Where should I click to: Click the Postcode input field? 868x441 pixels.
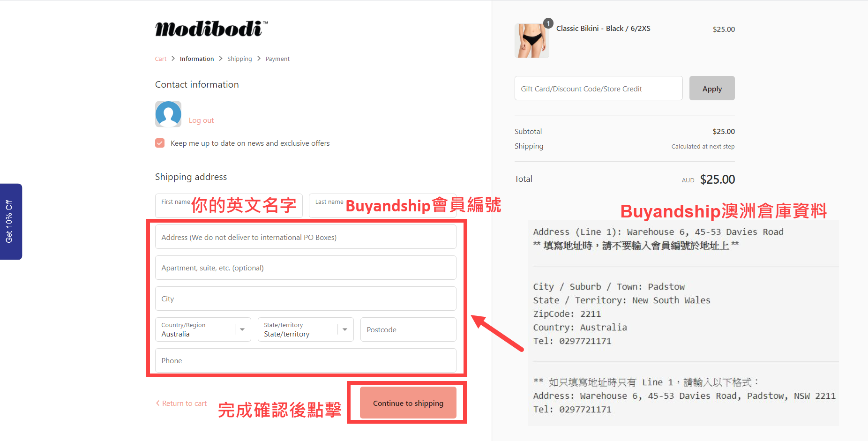(x=408, y=329)
